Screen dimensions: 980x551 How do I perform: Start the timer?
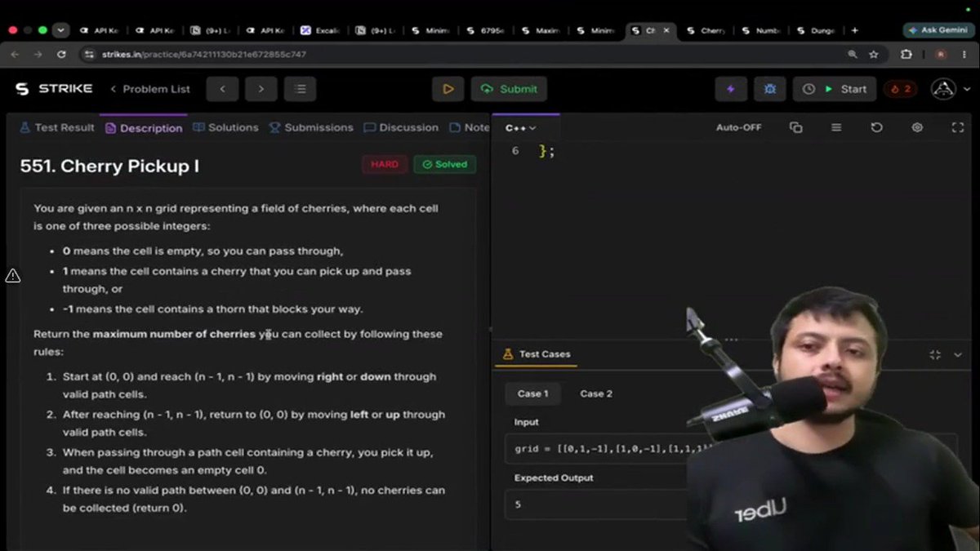[x=835, y=89]
